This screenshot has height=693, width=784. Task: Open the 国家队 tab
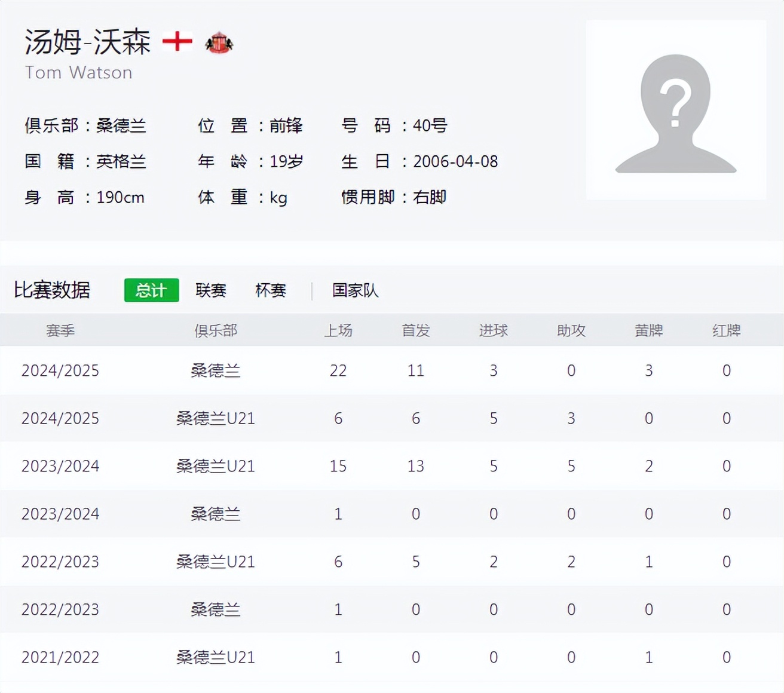coord(356,290)
